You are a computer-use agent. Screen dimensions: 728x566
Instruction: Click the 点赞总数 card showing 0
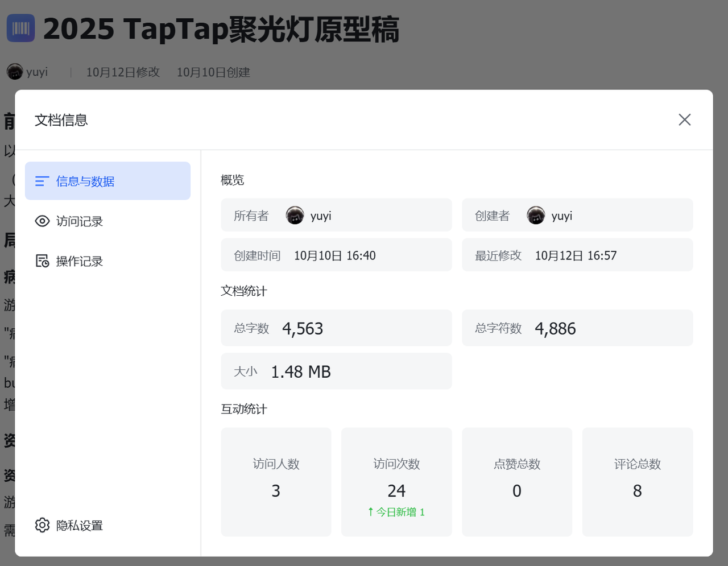517,482
